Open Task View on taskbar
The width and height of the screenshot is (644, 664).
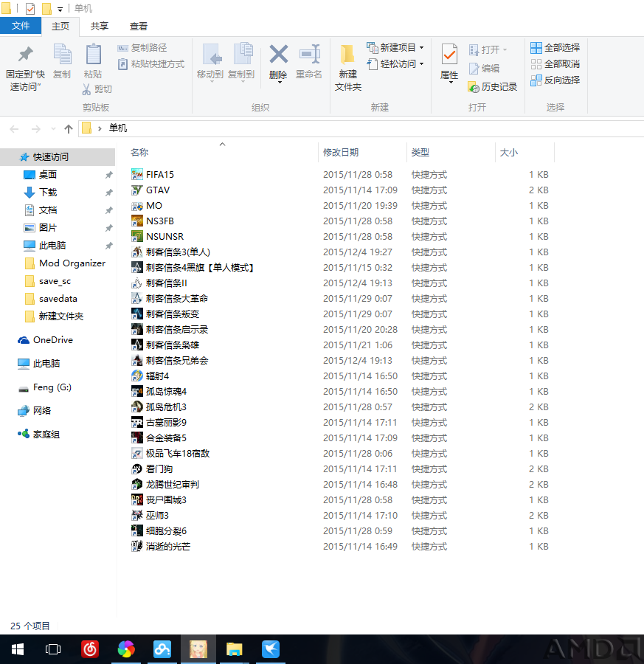pos(53,649)
